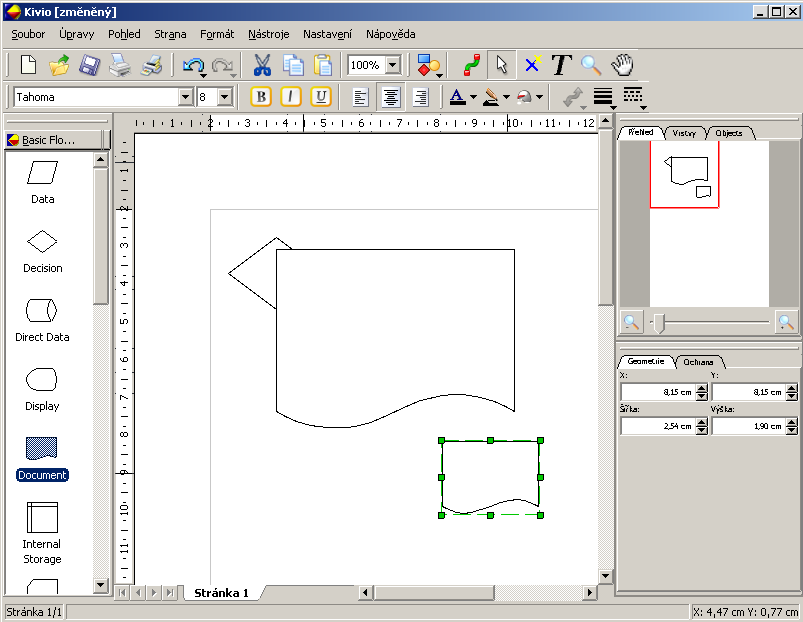Open the text color dropdown arrow
This screenshot has height=622, width=803.
473,96
